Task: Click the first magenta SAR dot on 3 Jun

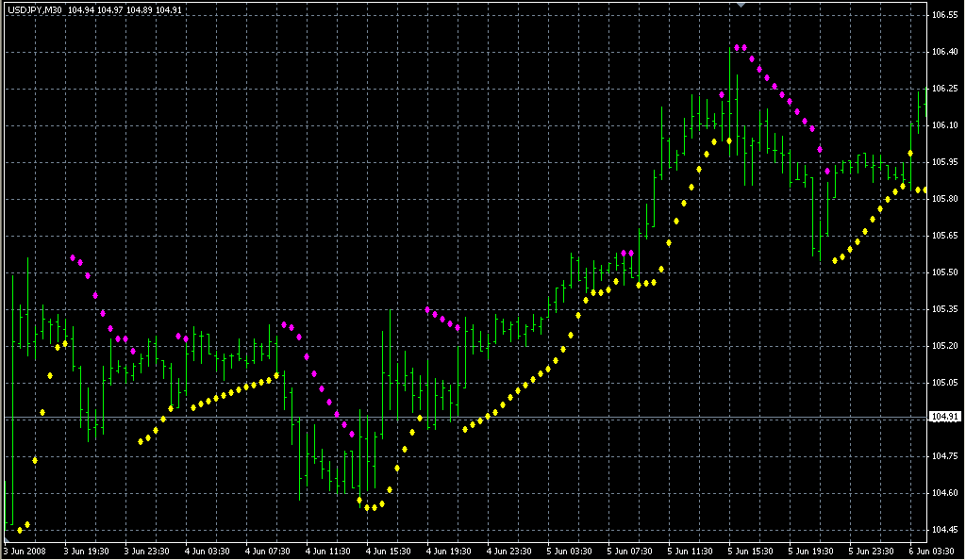Action: pos(73,257)
